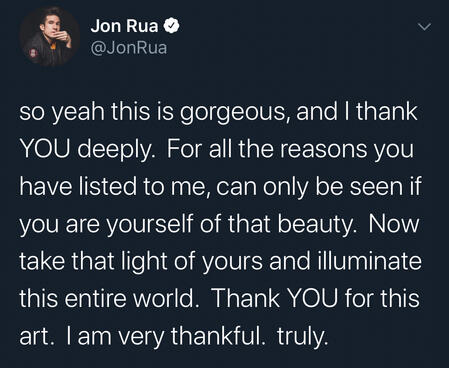
Task: Click the opening words "so yeah"
Action: [x=62, y=112]
